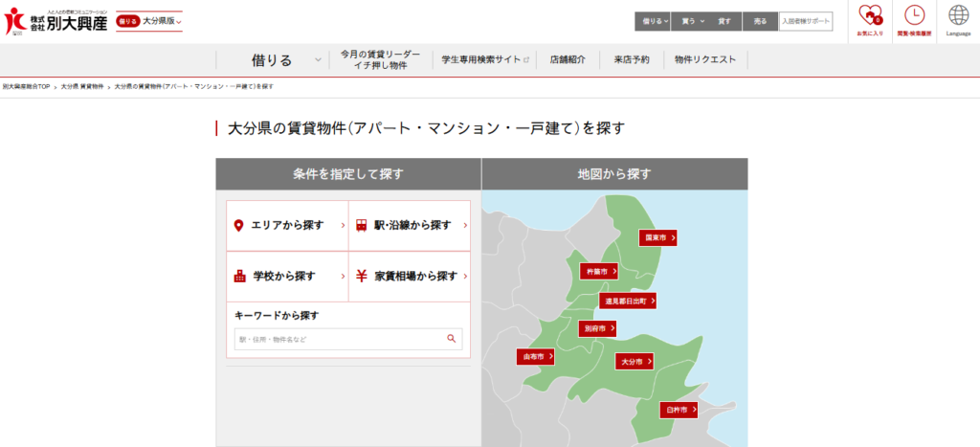Select エリアから探す with the map pin icon
The width and height of the screenshot is (980, 447).
[x=287, y=226]
